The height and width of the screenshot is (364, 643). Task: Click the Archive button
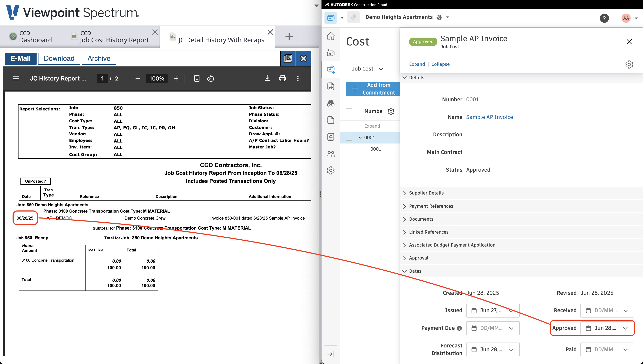pos(99,58)
